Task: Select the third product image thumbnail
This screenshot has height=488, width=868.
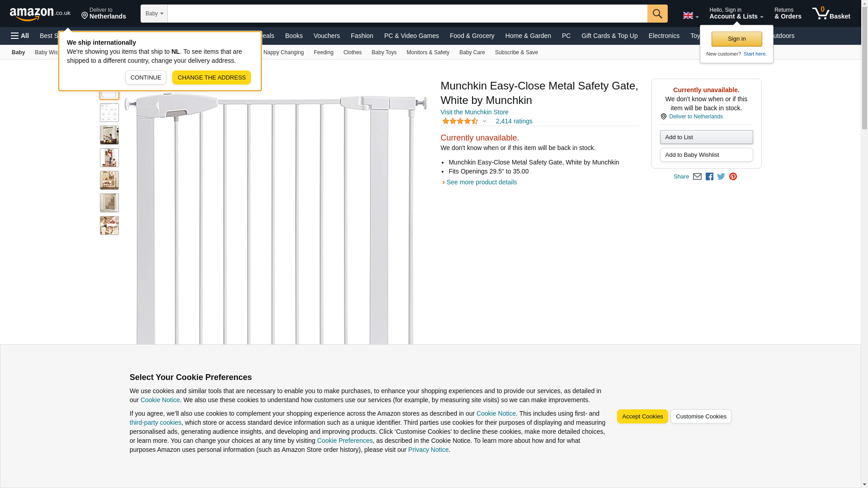Action: 109,135
